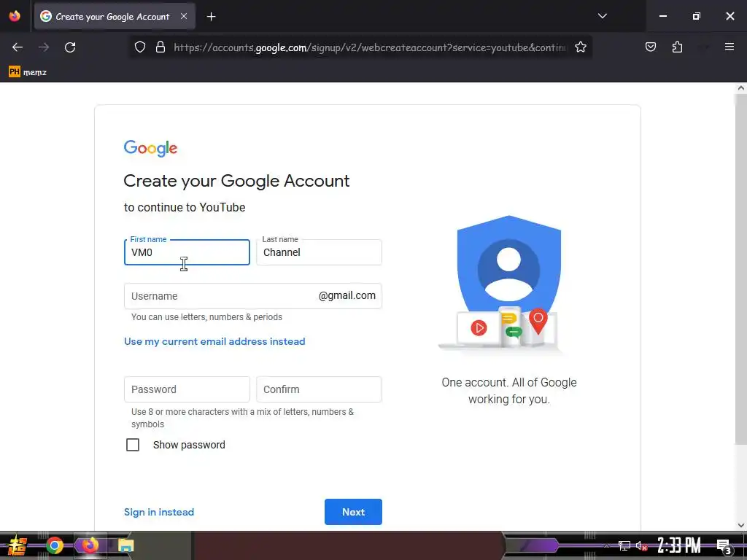
Task: Open the memz bookmark
Action: [x=28, y=72]
